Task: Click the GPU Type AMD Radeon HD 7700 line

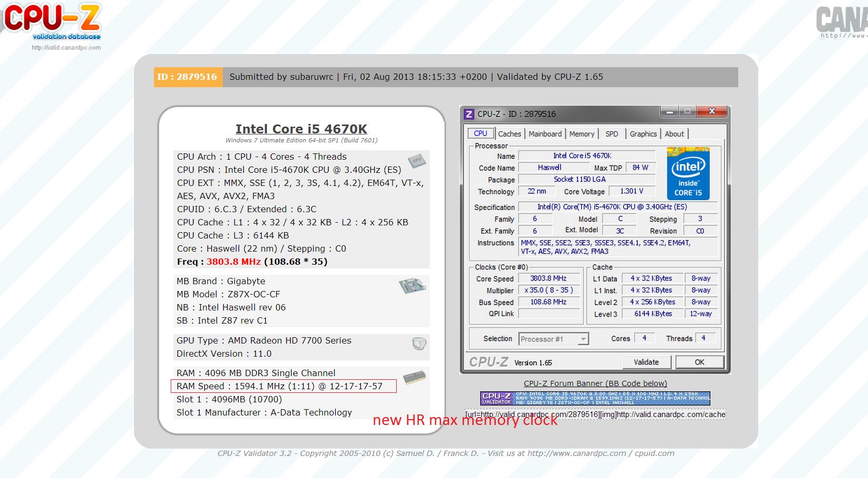Action: coord(264,340)
